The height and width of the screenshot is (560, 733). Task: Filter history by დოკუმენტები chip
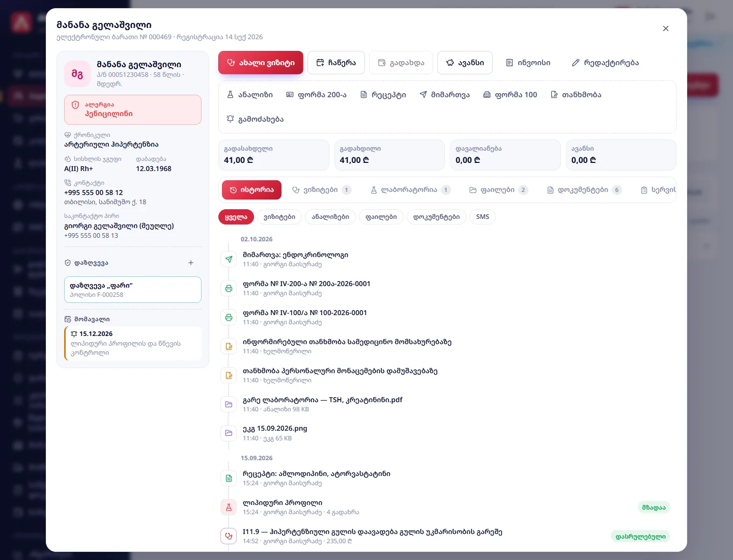point(436,217)
